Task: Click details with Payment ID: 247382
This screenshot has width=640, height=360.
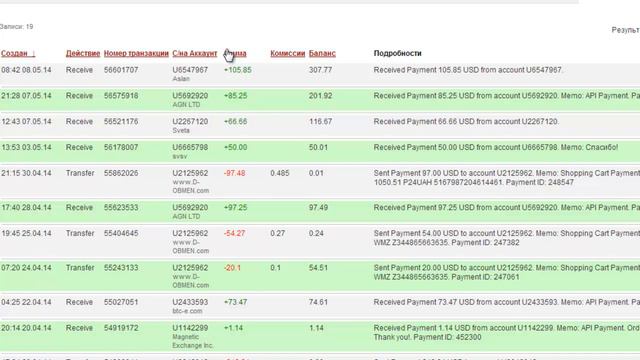Action: (x=507, y=238)
